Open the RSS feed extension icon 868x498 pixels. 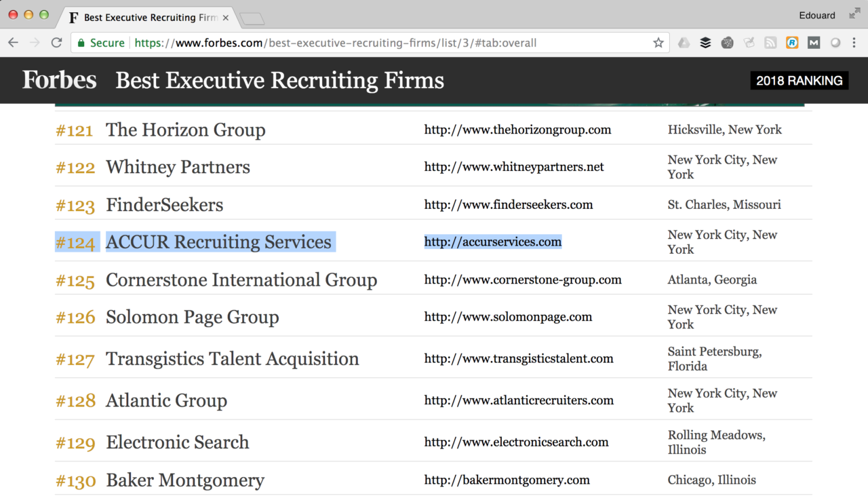(770, 43)
